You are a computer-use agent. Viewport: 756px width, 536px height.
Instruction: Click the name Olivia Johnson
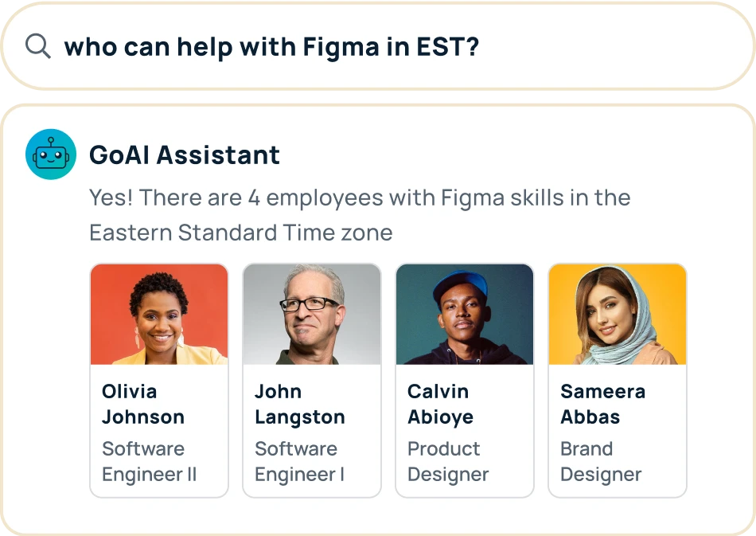tap(144, 404)
